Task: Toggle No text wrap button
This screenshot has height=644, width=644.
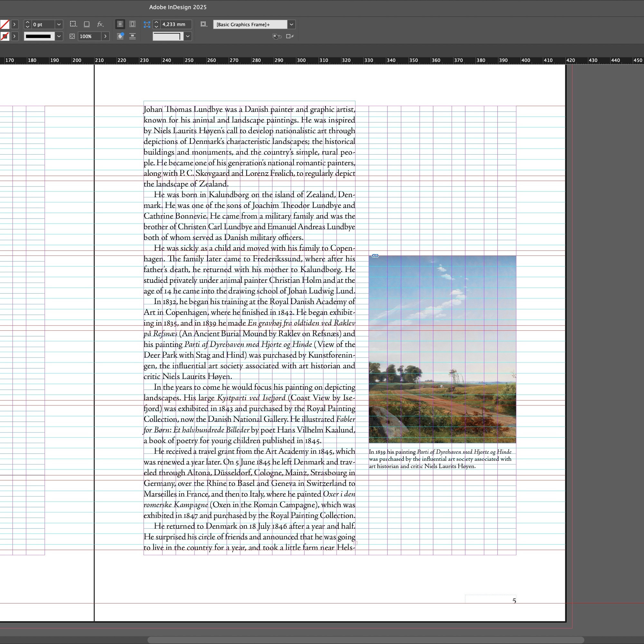Action: (120, 24)
